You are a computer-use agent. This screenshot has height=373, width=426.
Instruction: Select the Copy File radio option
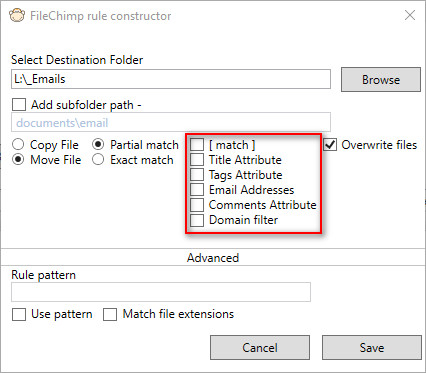pyautogui.click(x=18, y=145)
